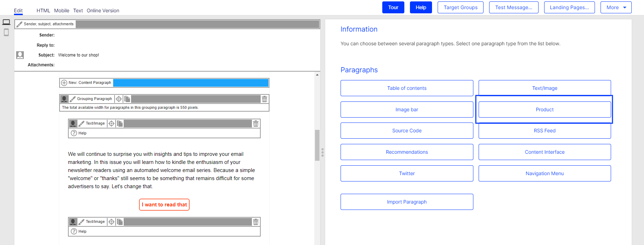Viewport: 644px width, 245px height.
Task: Open the More dropdown menu
Action: (616, 7)
